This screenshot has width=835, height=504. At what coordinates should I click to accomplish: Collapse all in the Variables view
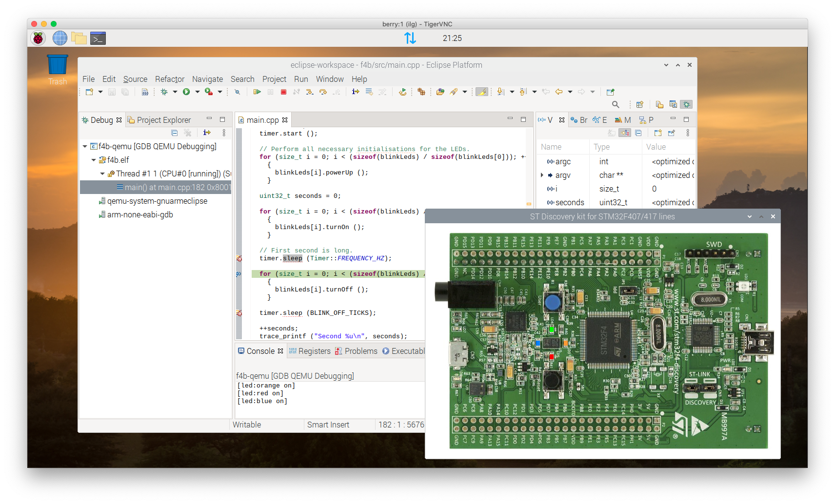click(x=638, y=133)
